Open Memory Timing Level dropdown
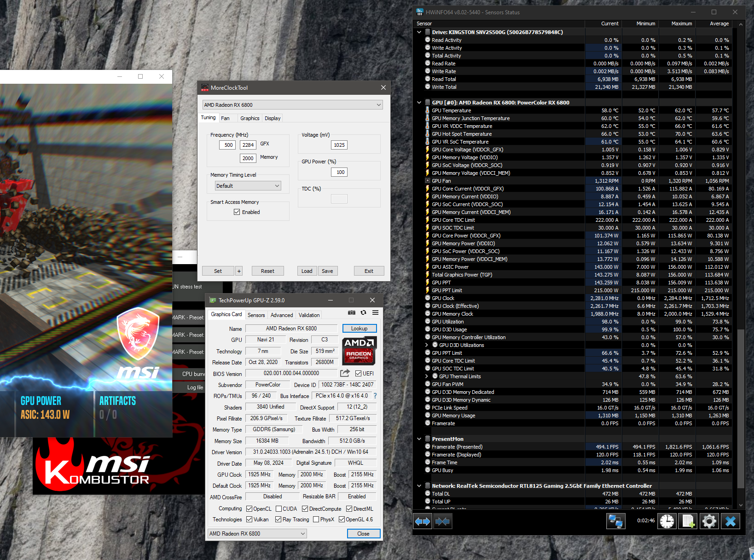This screenshot has height=560, width=754. pyautogui.click(x=248, y=186)
